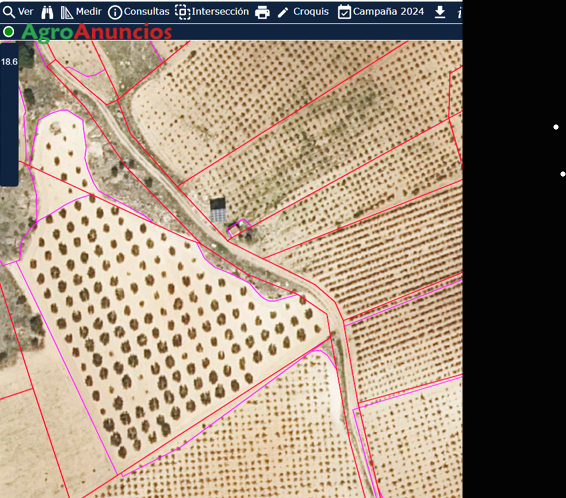The width and height of the screenshot is (566, 498).
Task: Click the cut-off info icon at toolbar end
Action: (460, 13)
